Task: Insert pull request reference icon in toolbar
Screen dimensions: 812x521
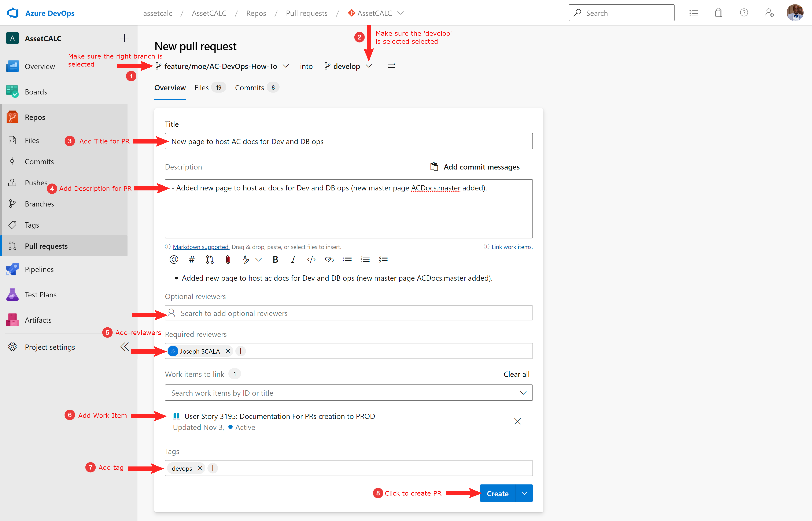Action: pyautogui.click(x=210, y=260)
